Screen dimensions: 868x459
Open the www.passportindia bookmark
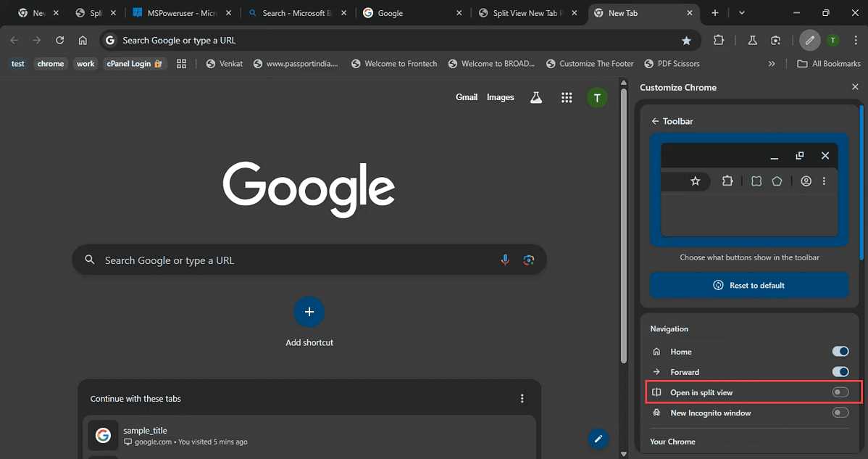coord(296,64)
